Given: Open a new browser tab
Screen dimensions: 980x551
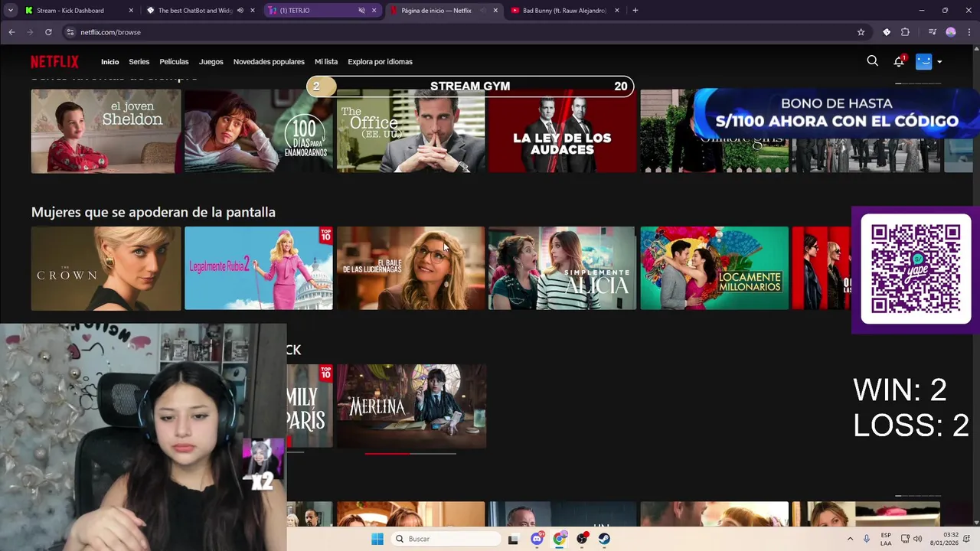Looking at the screenshot, I should (635, 11).
